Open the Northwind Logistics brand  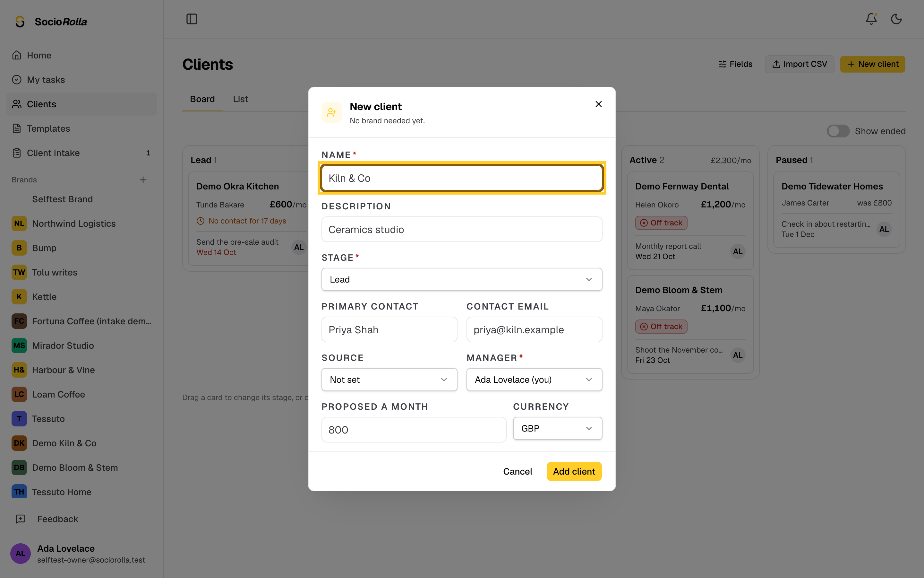pyautogui.click(x=82, y=223)
